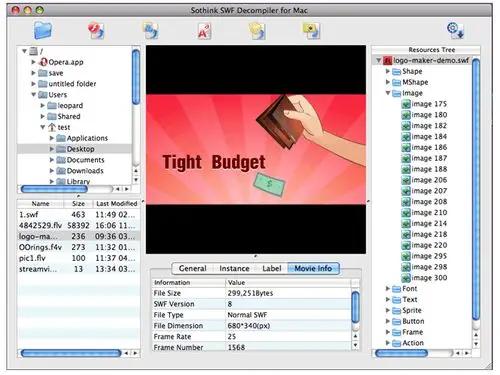Select image 214 resource
The height and width of the screenshot is (375, 500).
[424, 223]
